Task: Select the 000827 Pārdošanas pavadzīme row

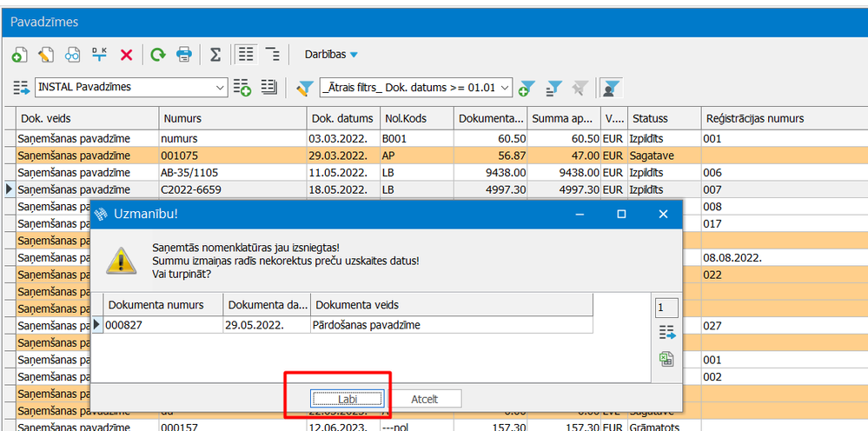Action: tap(348, 324)
